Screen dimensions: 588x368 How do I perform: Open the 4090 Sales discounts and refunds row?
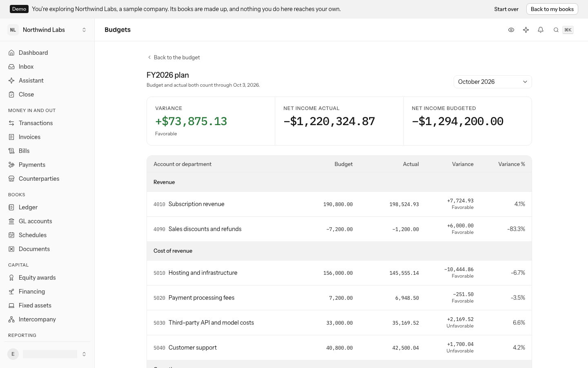339,229
